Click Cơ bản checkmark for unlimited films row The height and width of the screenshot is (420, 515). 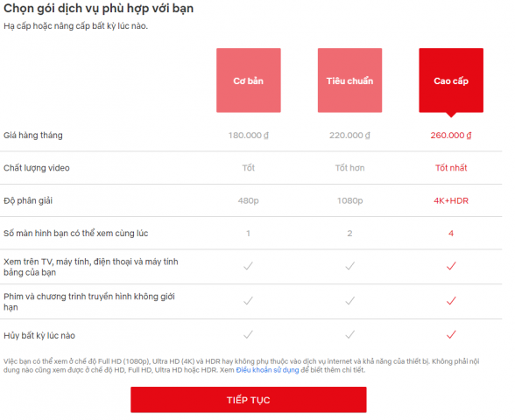pyautogui.click(x=249, y=301)
